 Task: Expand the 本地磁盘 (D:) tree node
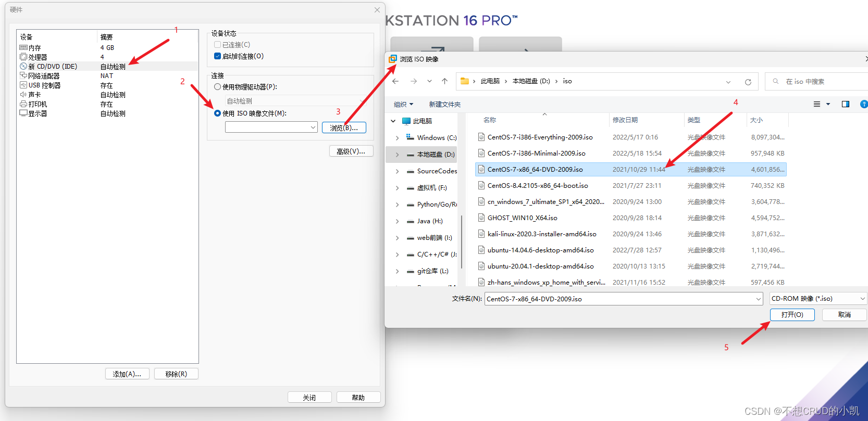coord(398,155)
